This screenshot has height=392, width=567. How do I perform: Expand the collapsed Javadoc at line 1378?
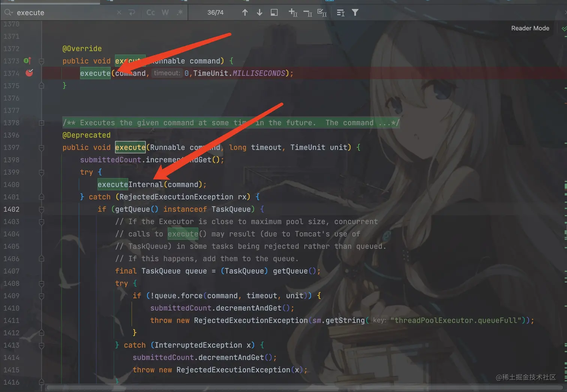tap(42, 123)
